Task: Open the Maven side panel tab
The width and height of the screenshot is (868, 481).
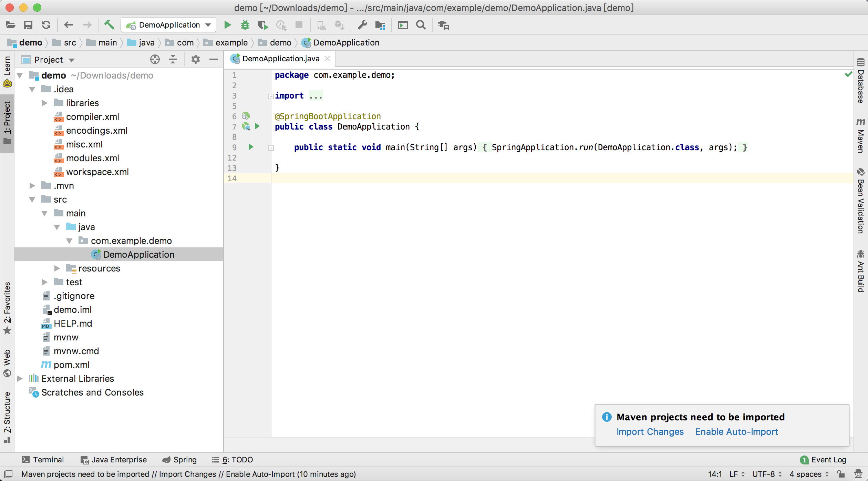Action: 860,136
